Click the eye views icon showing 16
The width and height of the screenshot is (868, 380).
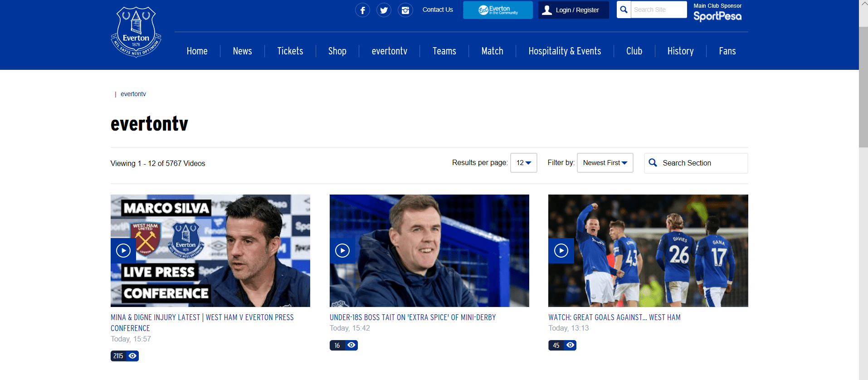[351, 345]
